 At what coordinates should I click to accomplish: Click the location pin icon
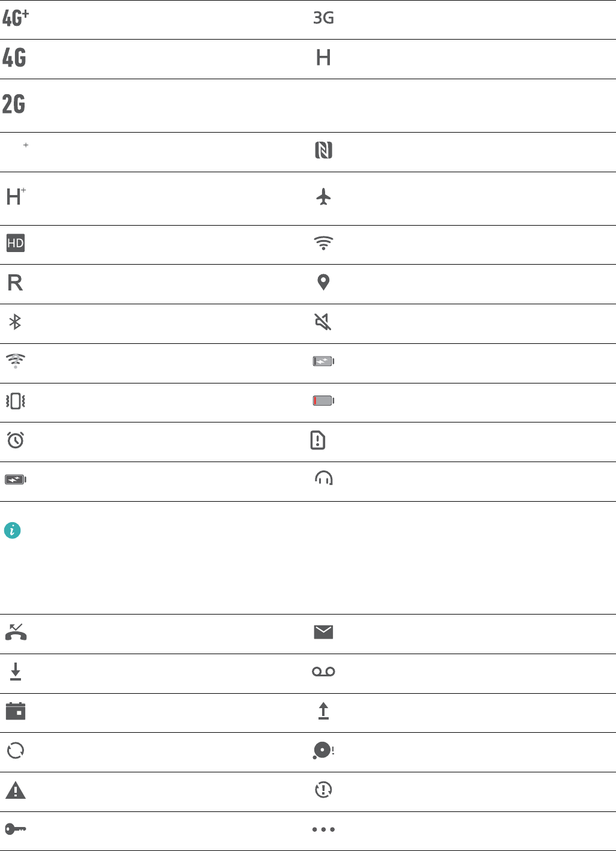point(323,282)
